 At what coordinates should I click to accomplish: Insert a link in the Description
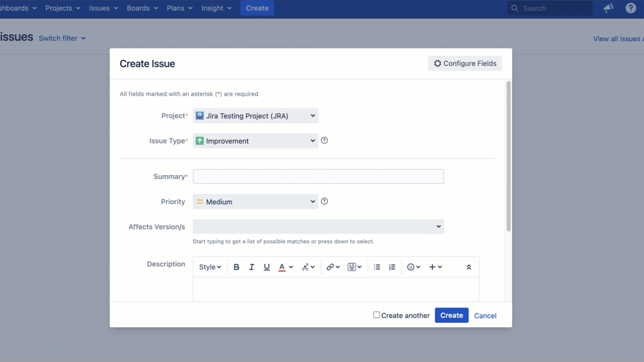333,267
